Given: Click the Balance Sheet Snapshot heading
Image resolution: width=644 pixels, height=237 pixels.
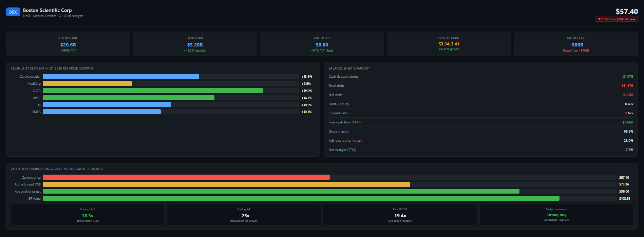Looking at the screenshot, I should 349,68.
